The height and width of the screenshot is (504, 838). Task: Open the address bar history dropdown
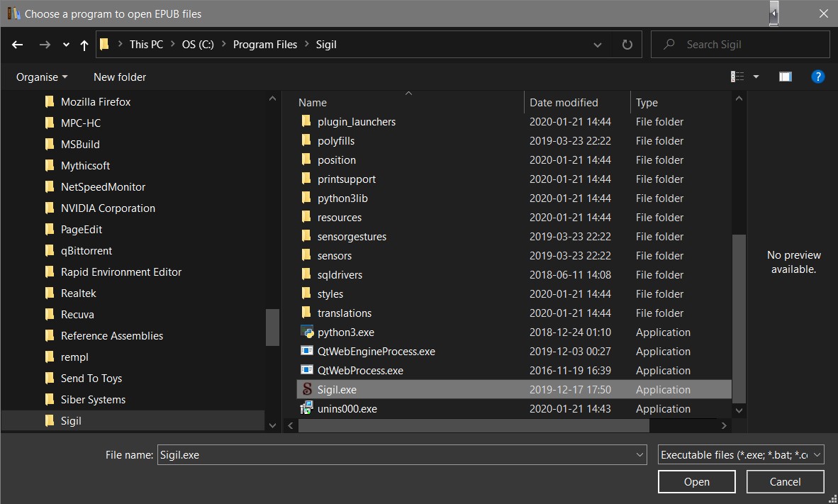[x=598, y=45]
